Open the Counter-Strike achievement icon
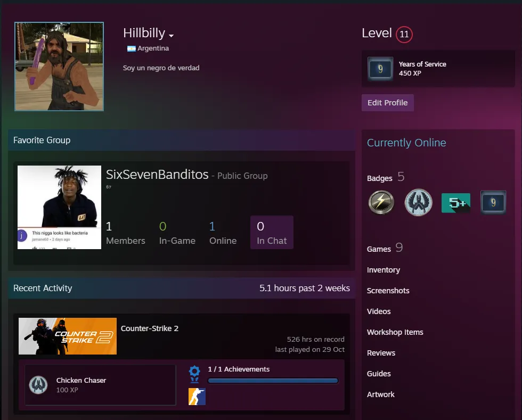The image size is (522, 420). tap(197, 397)
